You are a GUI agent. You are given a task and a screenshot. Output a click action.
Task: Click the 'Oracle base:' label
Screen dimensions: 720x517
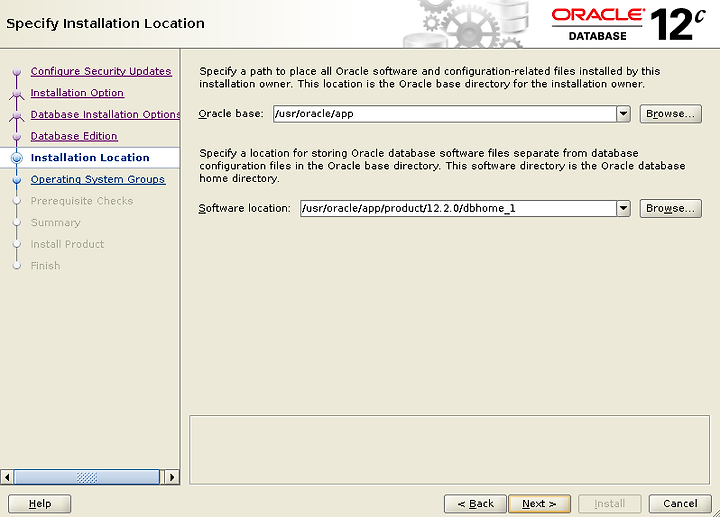231,114
